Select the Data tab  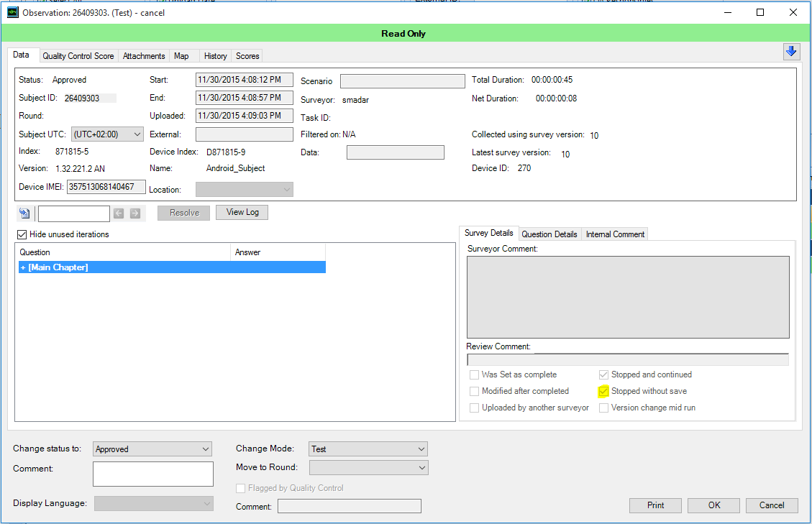[22, 55]
